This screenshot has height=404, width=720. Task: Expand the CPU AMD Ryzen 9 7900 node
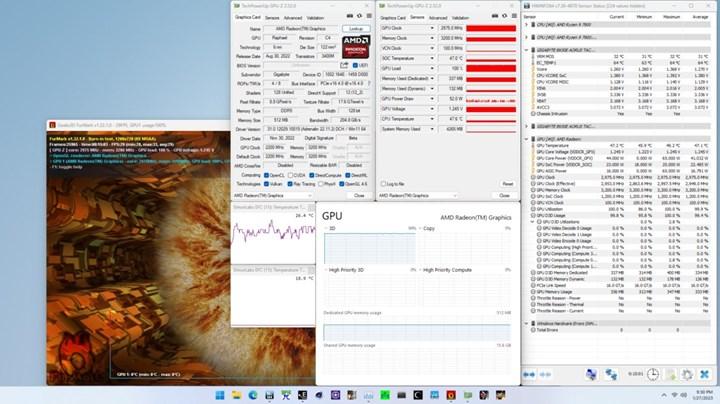(x=527, y=23)
